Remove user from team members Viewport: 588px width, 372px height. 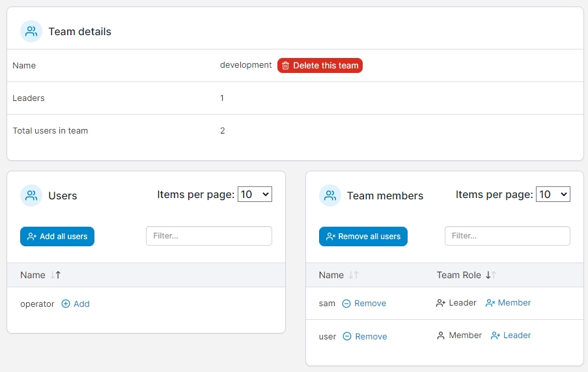[365, 336]
